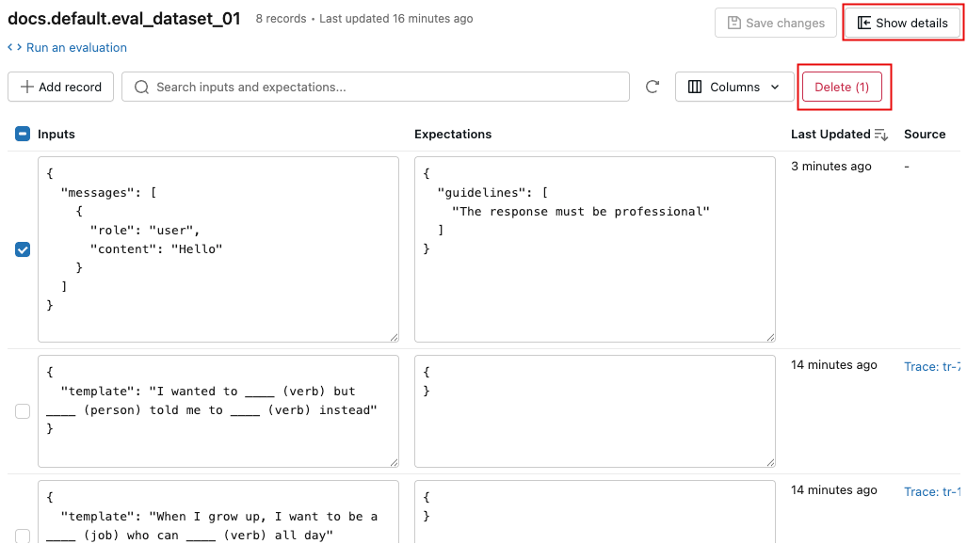Click the magnifier icon in search field
This screenshot has width=967, height=560.
pyautogui.click(x=142, y=88)
